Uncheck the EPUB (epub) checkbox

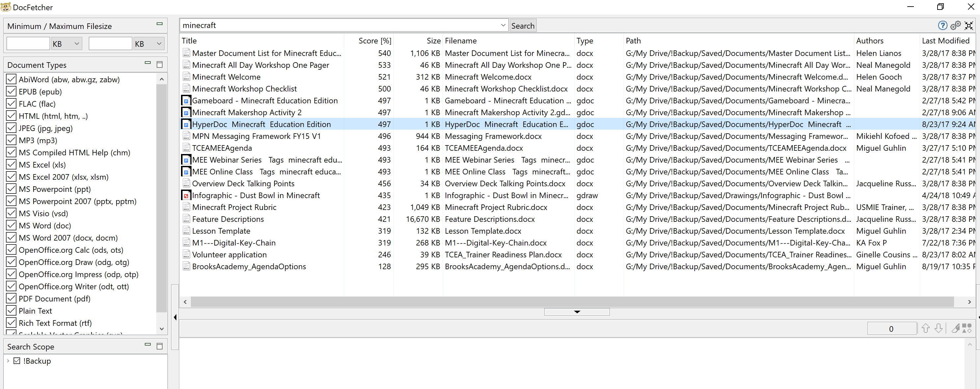[x=12, y=91]
